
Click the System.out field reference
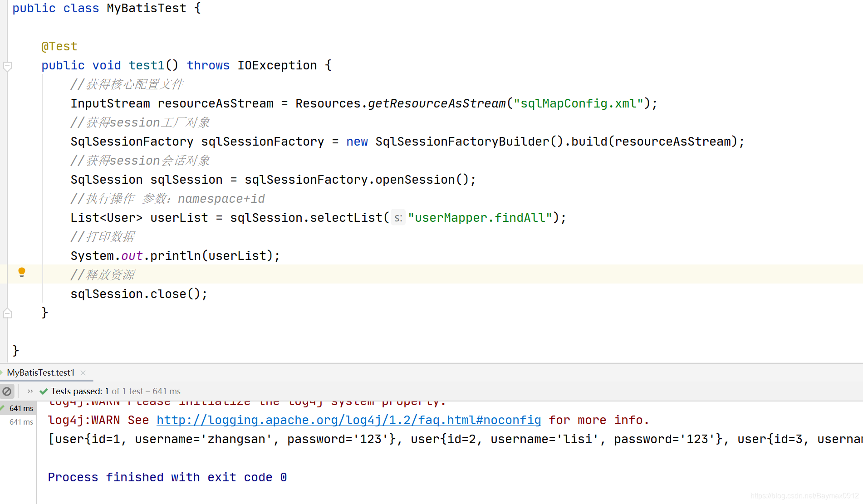pos(132,256)
